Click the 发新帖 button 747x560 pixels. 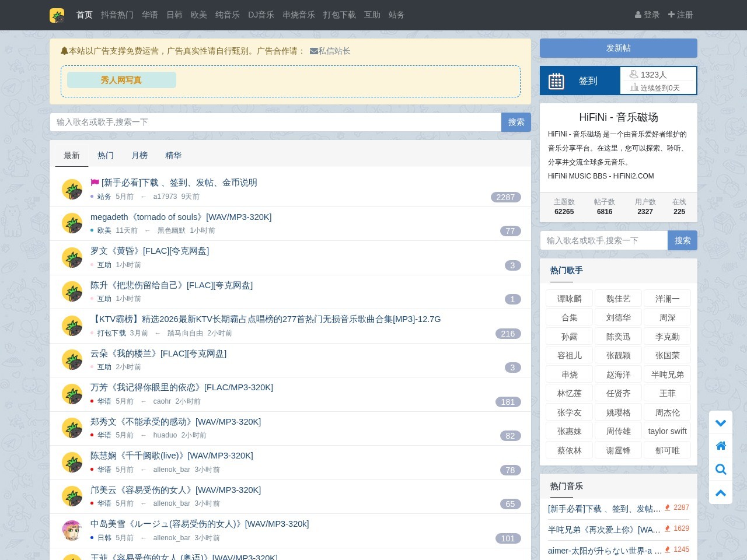click(x=619, y=48)
